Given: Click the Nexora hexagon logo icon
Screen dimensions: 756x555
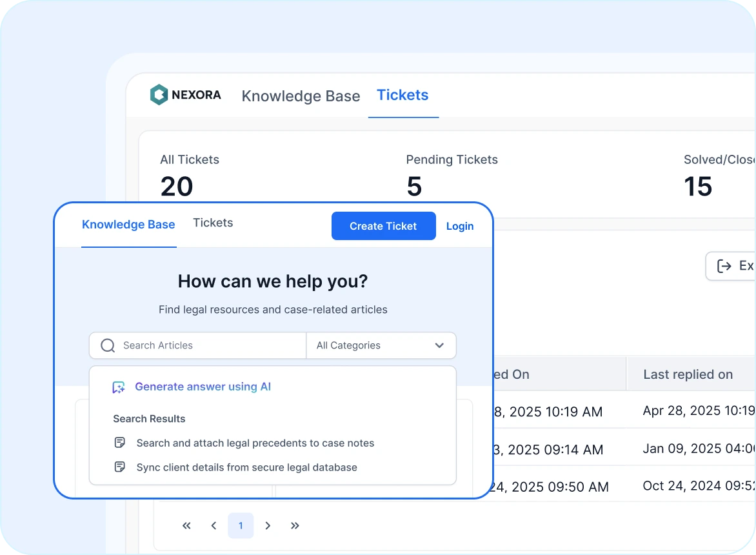Looking at the screenshot, I should (159, 94).
